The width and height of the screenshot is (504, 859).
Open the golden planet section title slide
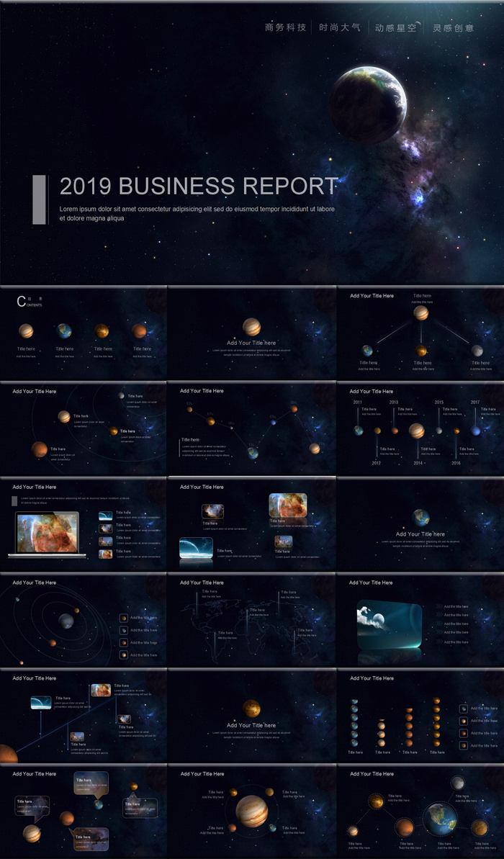point(251,716)
